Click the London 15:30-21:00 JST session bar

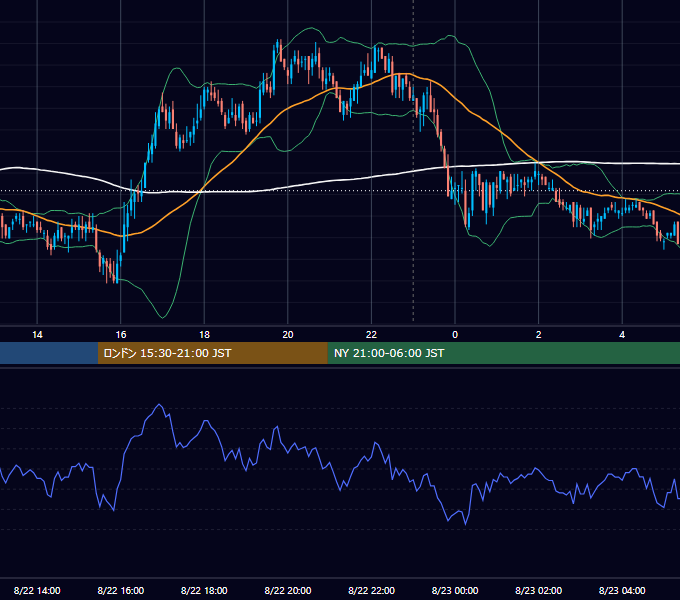tap(212, 353)
